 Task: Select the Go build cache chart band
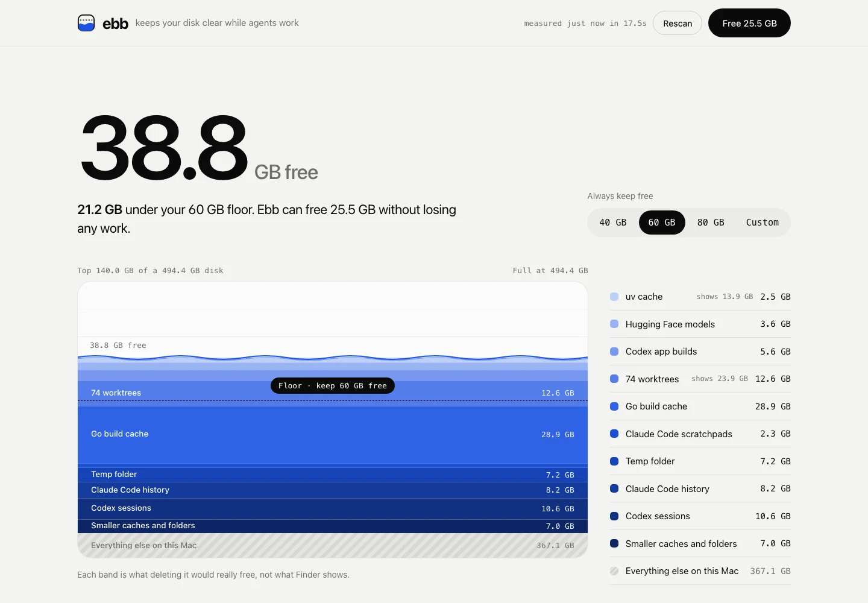(333, 434)
